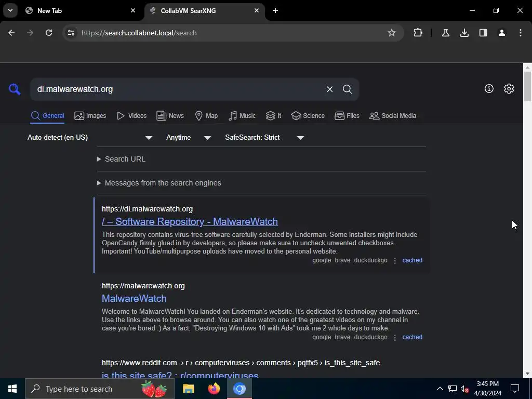Open the network status tray icon
Viewport: 532px width, 399px height.
click(453, 389)
